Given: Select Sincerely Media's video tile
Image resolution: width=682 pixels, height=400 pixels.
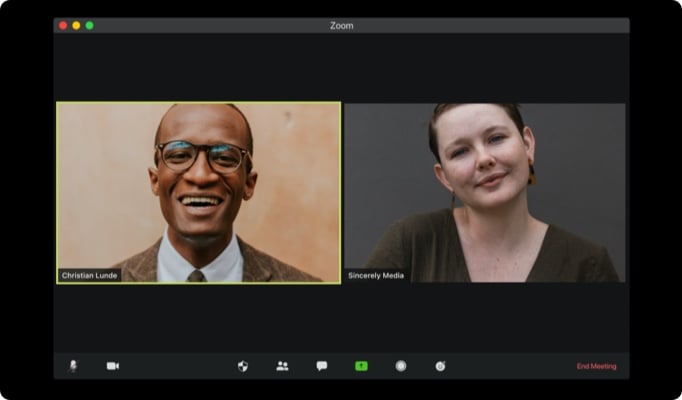Looking at the screenshot, I should [485, 193].
